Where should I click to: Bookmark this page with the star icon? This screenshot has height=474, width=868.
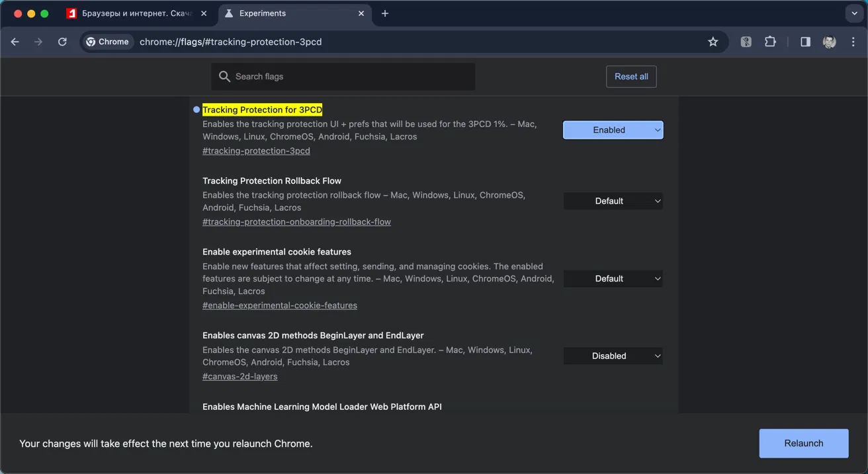(713, 42)
